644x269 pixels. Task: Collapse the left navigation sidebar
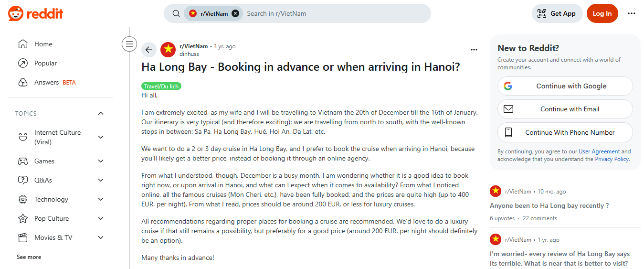[129, 44]
